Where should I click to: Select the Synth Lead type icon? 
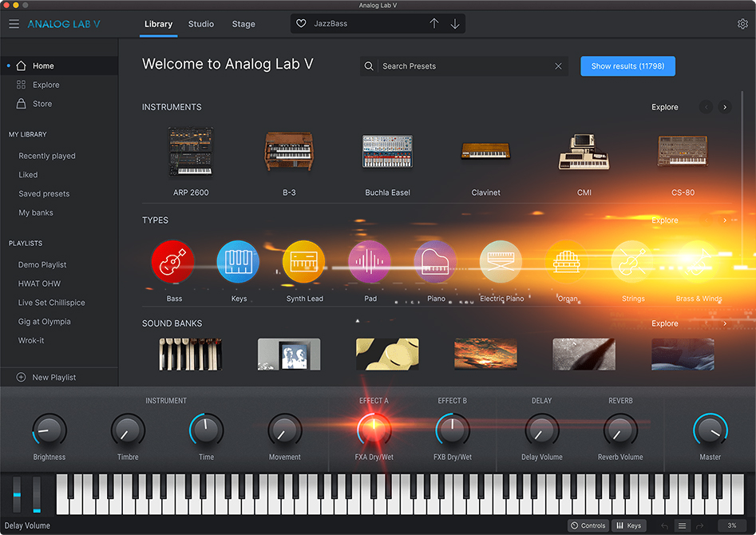point(304,262)
